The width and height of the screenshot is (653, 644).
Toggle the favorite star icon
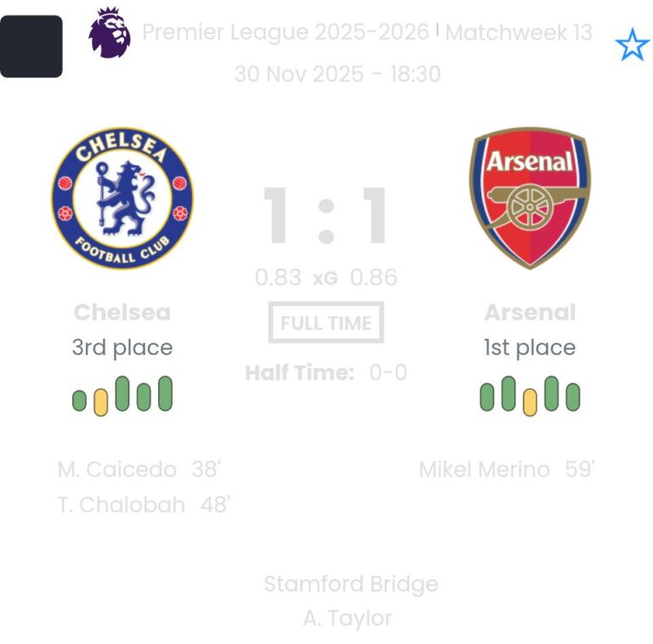click(632, 44)
